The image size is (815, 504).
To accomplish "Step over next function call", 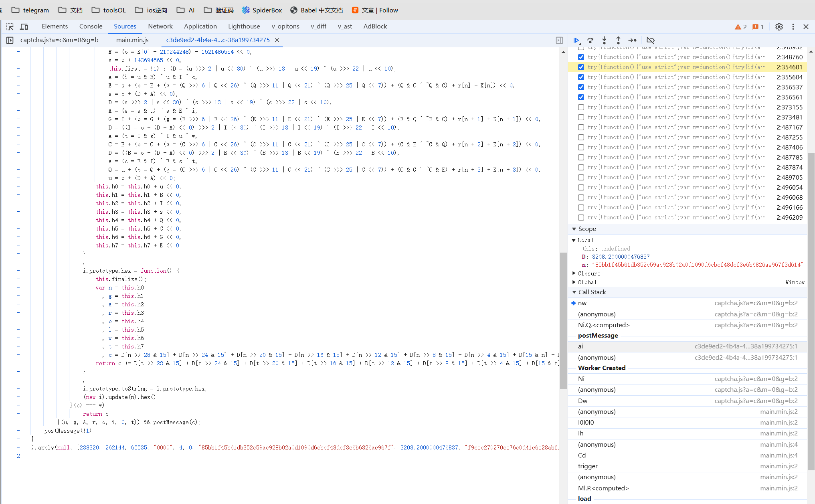I will 591,40.
